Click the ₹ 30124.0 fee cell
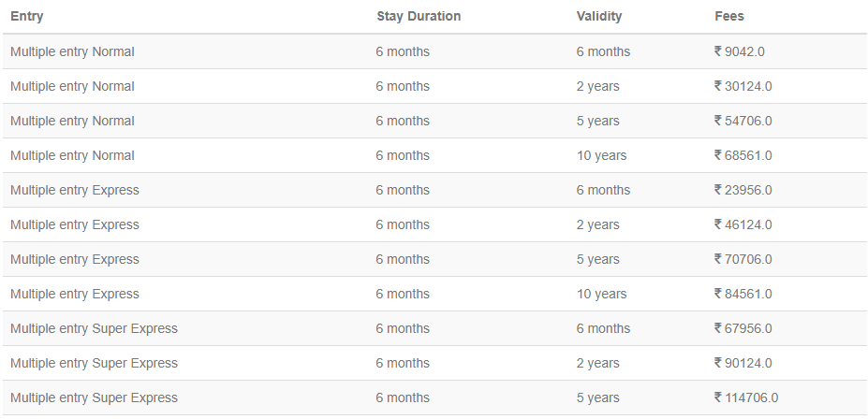The height and width of the screenshot is (419, 868). (743, 87)
